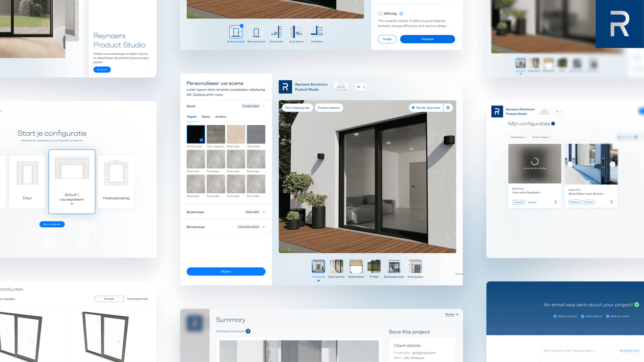Click the Volgende button
The height and width of the screenshot is (362, 644).
pyautogui.click(x=427, y=39)
